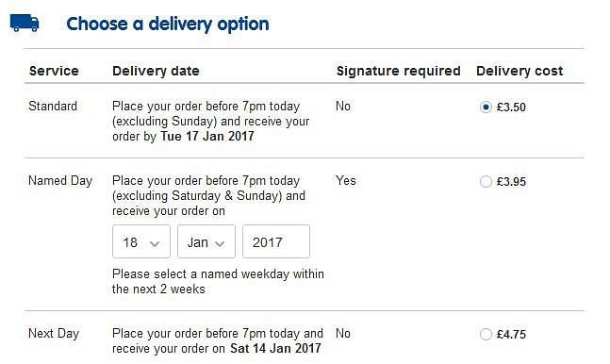Click the Next Day service label
The width and height of the screenshot is (610, 364).
(54, 334)
